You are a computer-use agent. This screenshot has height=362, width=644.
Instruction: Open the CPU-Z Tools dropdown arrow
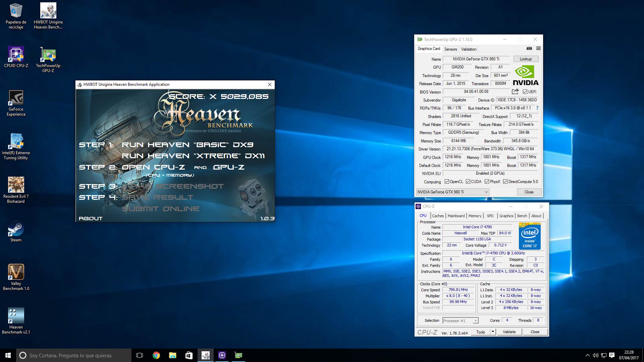pyautogui.click(x=493, y=332)
